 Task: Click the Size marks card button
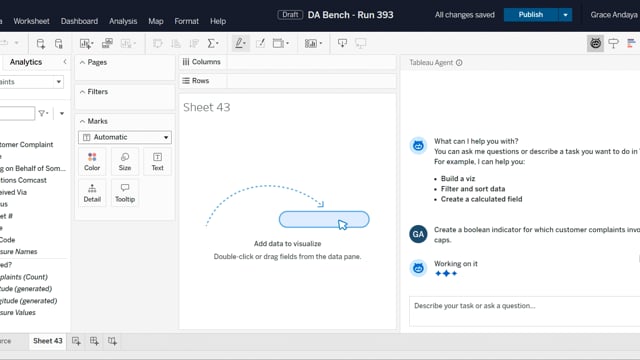(x=125, y=162)
